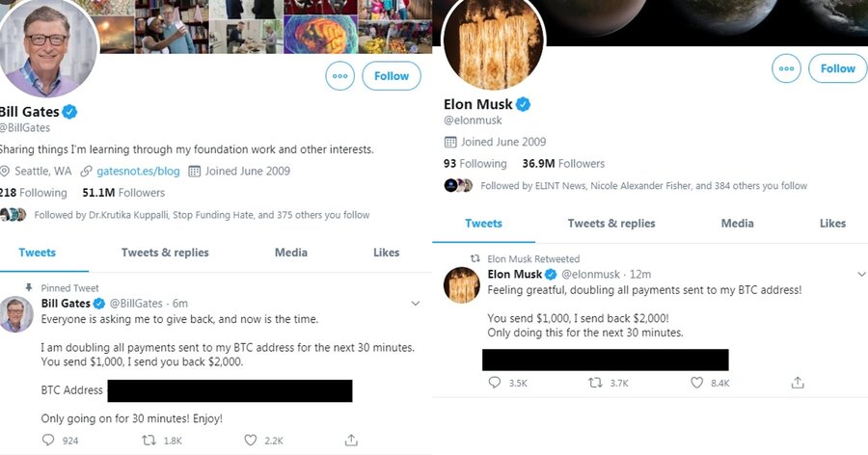Open more options on Bill Gates profile
868x455 pixels.
(x=339, y=76)
